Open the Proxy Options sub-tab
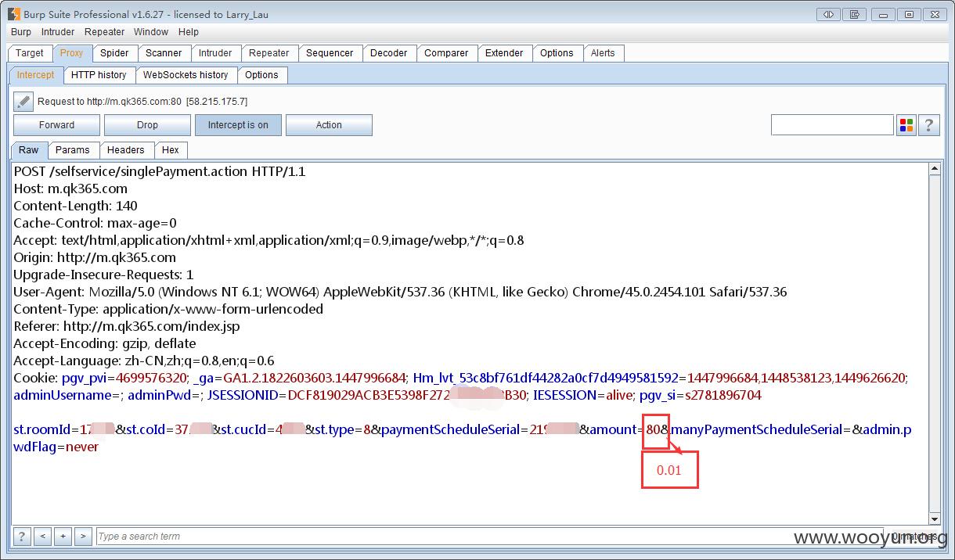Screen dimensions: 955x560 261,75
